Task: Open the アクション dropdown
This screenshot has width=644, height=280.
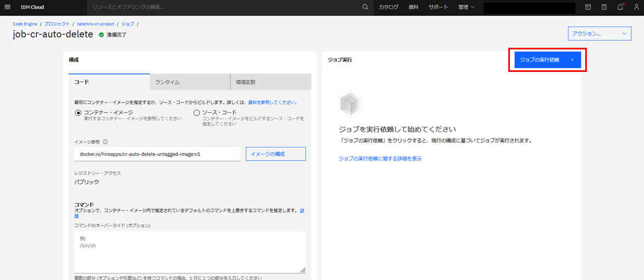Action: [x=599, y=33]
